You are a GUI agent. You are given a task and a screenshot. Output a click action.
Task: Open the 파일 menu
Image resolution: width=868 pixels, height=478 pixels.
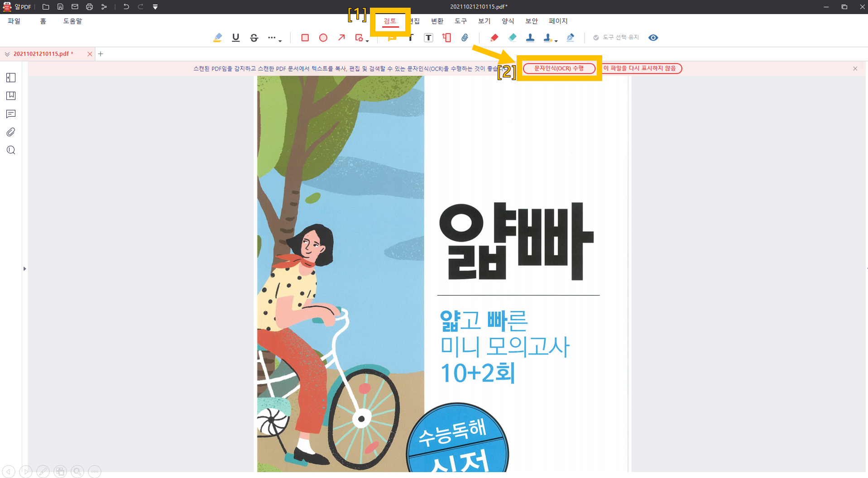pyautogui.click(x=14, y=21)
